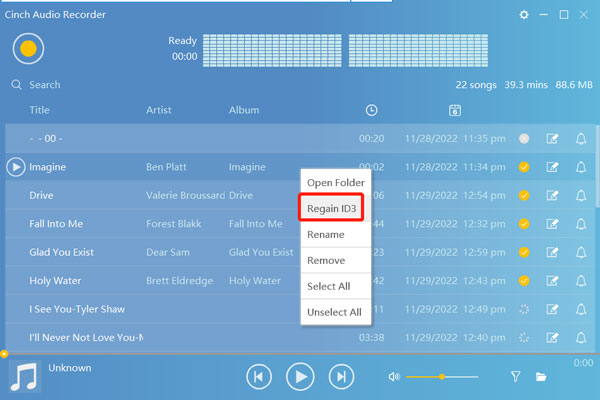Click artist Brett Eldredge
The image size is (600, 400).
(x=179, y=281)
